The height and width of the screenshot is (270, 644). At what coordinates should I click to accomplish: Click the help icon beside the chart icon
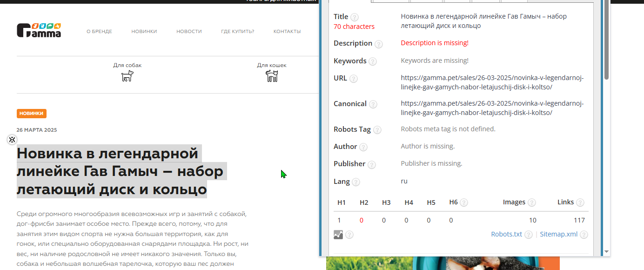(x=349, y=235)
